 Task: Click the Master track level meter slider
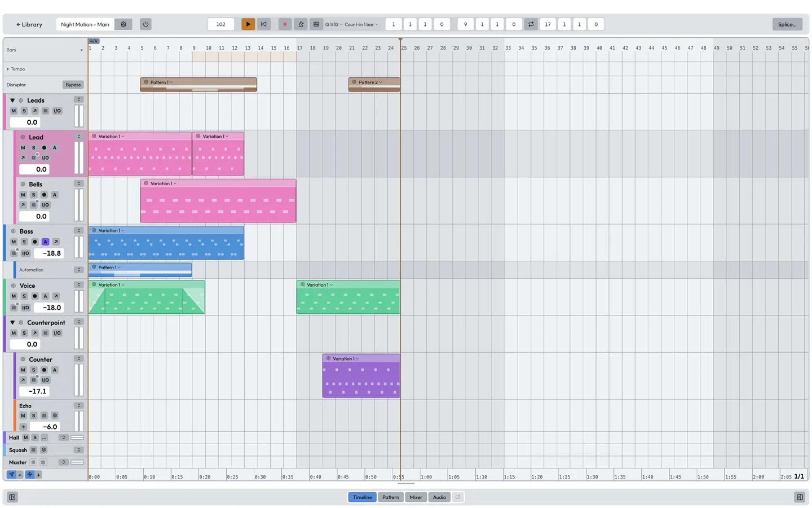point(77,462)
